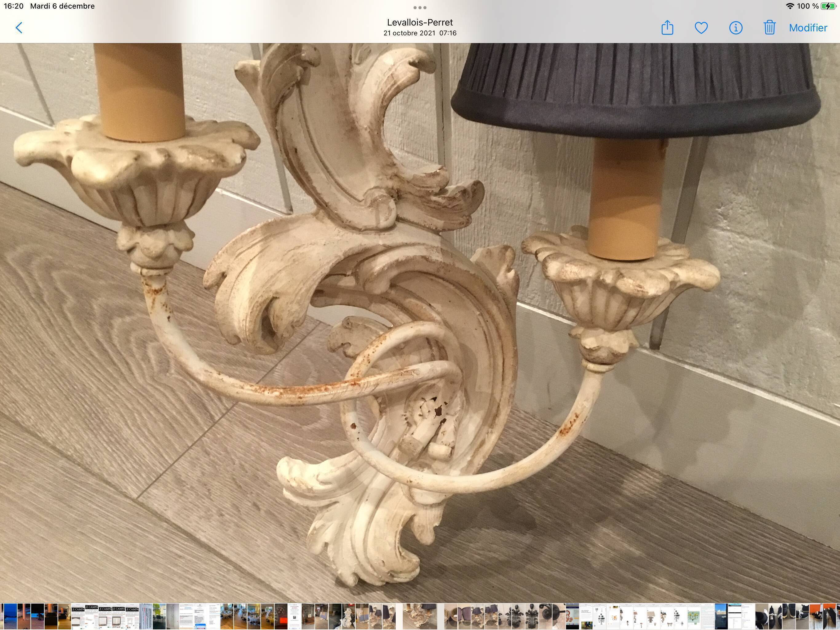Tap the date 21 octobre 2021
This screenshot has width=840, height=630.
(420, 33)
